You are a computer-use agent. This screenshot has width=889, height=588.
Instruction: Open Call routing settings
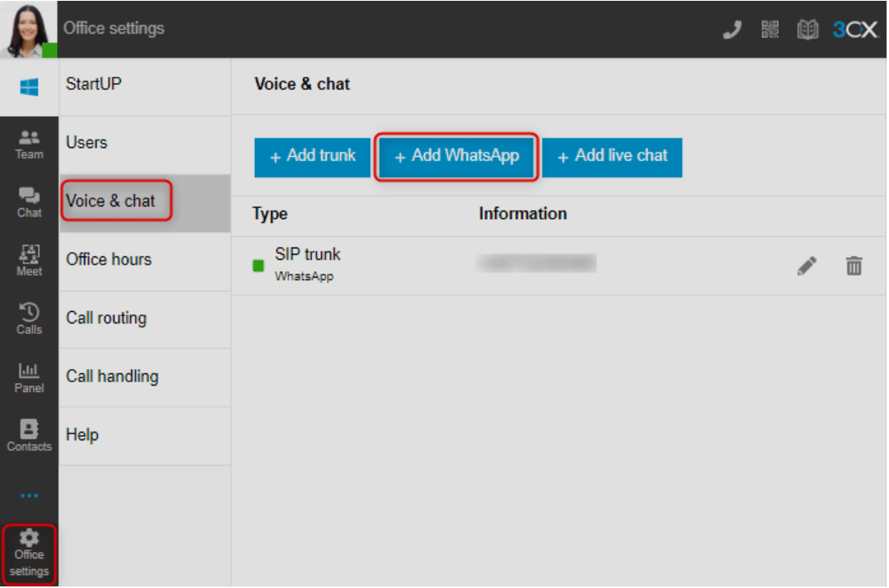pos(106,318)
